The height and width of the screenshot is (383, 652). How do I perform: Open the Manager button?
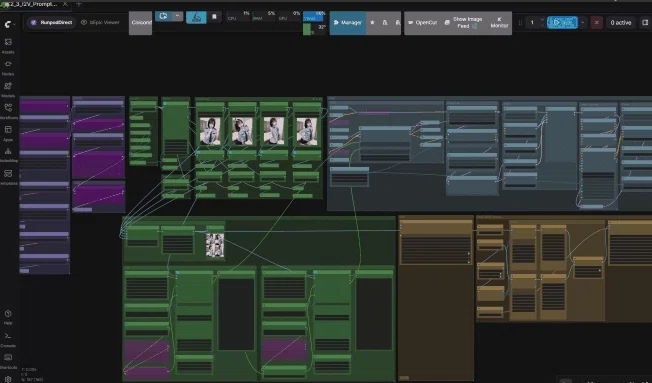[x=348, y=22]
